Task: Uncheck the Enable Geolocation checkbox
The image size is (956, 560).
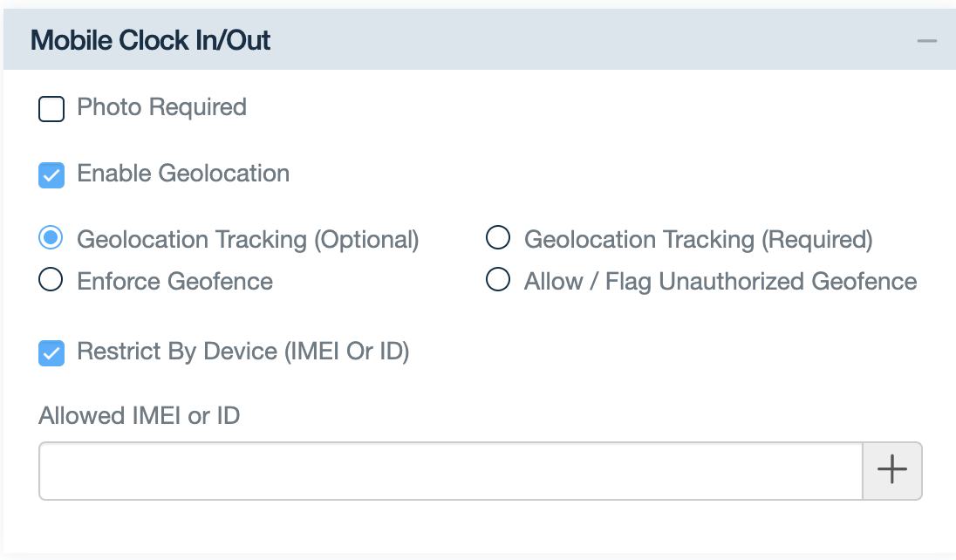Action: (51, 175)
